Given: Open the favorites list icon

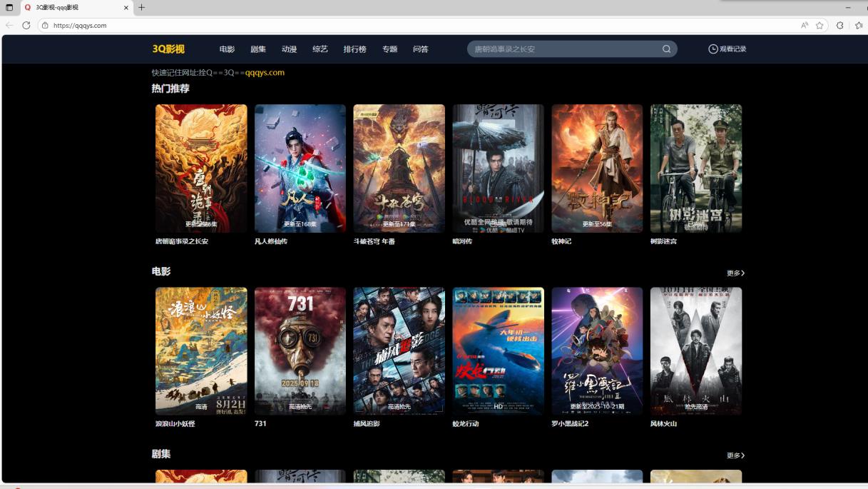Looking at the screenshot, I should [859, 25].
